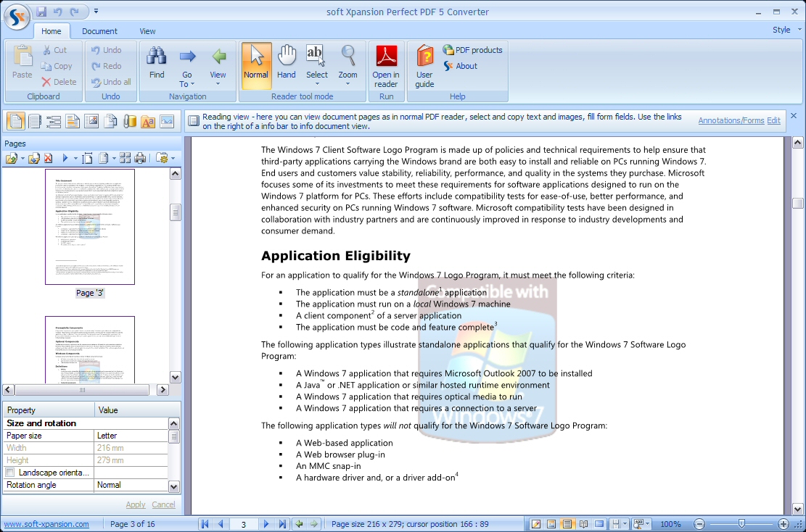806x532 pixels.
Task: Click the document scrollbar down arrow
Action: point(798,510)
